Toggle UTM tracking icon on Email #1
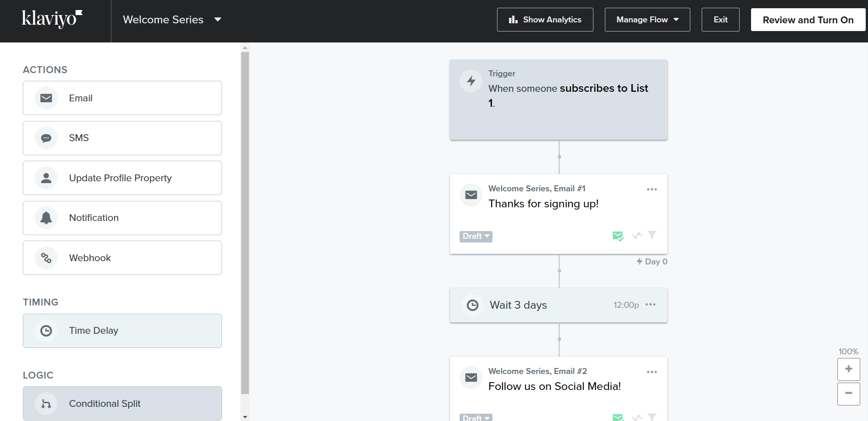This screenshot has width=868, height=421. pyautogui.click(x=637, y=236)
